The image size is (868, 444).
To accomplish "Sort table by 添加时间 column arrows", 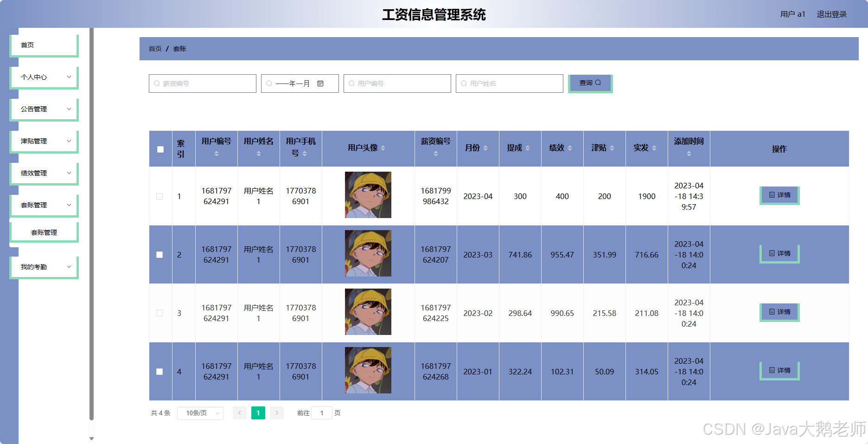I will point(689,154).
